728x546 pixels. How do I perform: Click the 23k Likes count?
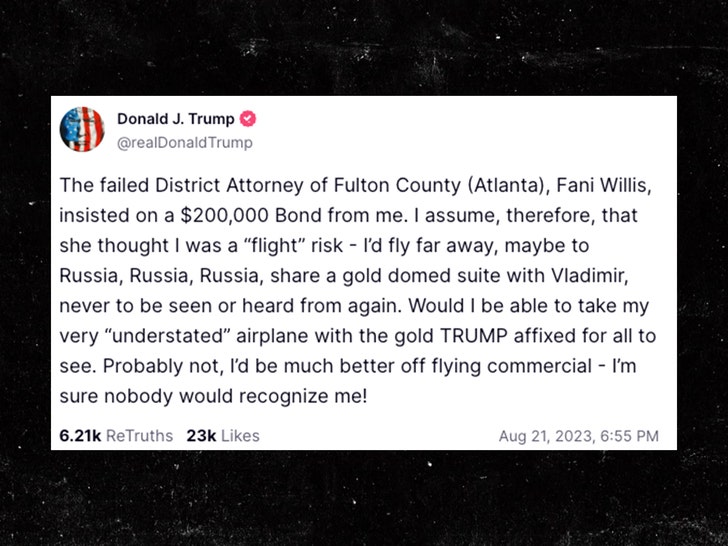(x=200, y=435)
